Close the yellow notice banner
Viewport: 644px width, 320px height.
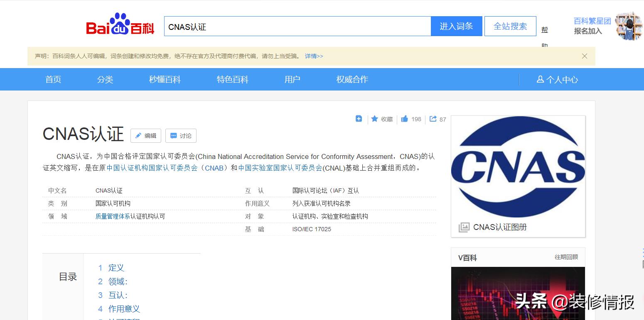pos(585,56)
